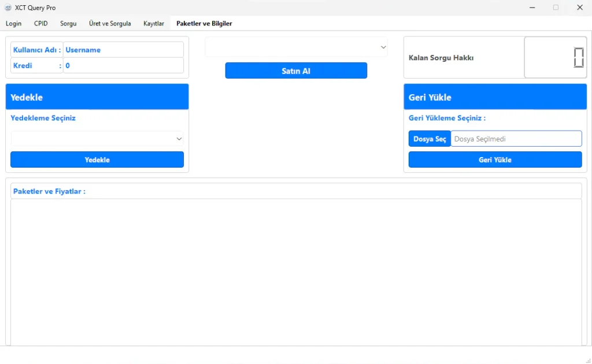Click the Kalan Sorgu Hakkı counter display
This screenshot has width=592, height=364.
[555, 58]
